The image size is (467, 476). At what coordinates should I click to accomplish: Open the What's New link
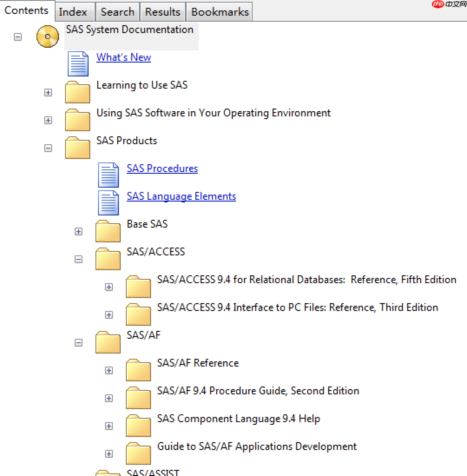[x=124, y=57]
